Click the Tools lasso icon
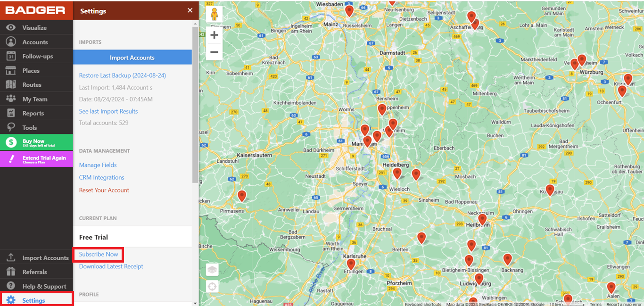The height and width of the screenshot is (306, 644). [11, 127]
